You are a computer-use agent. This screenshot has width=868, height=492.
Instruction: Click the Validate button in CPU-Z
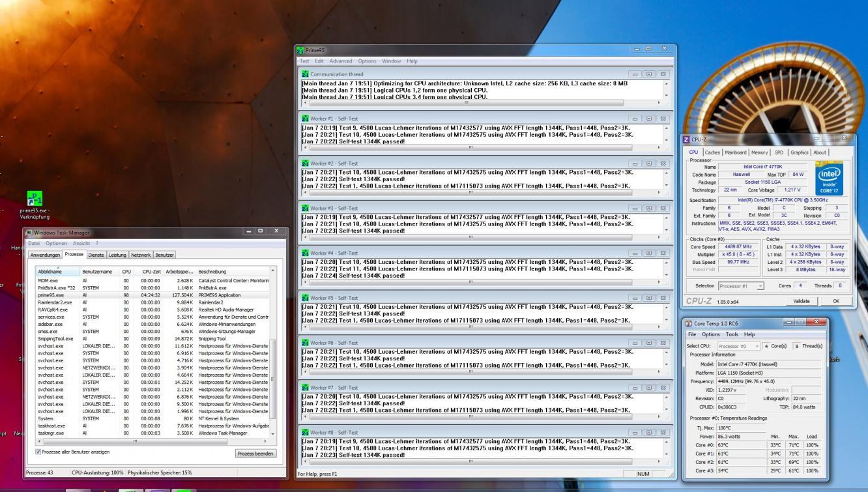(802, 301)
